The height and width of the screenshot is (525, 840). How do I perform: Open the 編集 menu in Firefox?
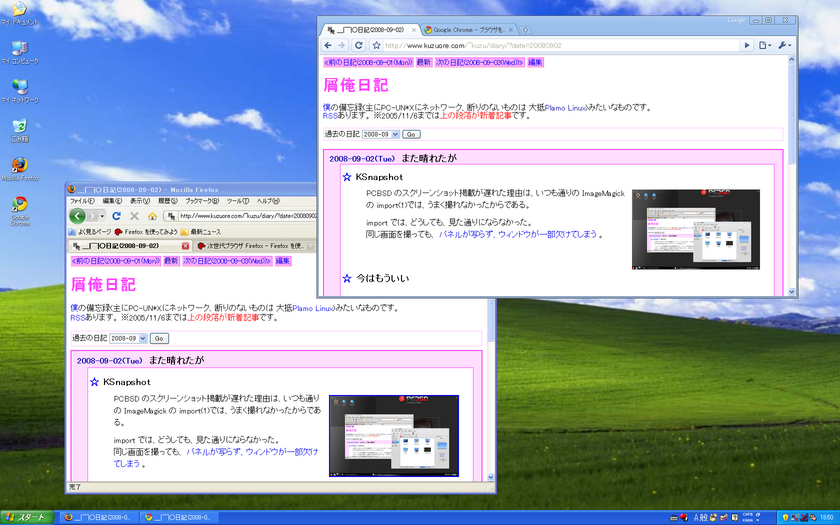click(x=112, y=201)
